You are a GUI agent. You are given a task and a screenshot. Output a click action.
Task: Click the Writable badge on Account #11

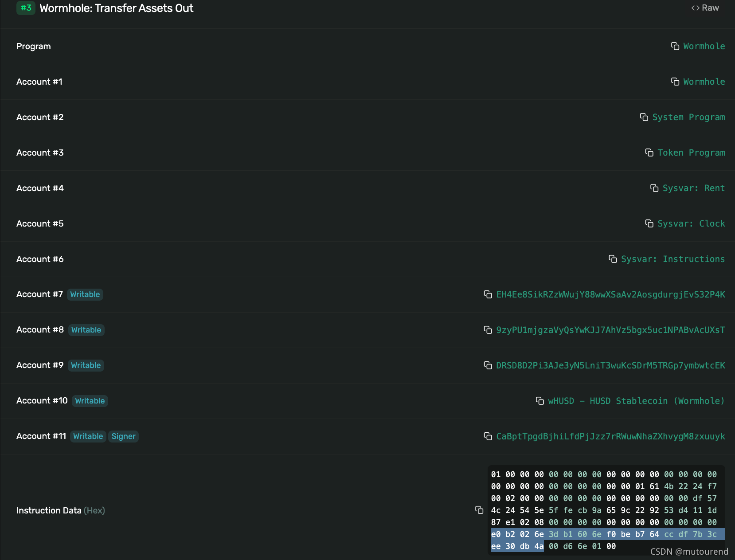point(88,436)
